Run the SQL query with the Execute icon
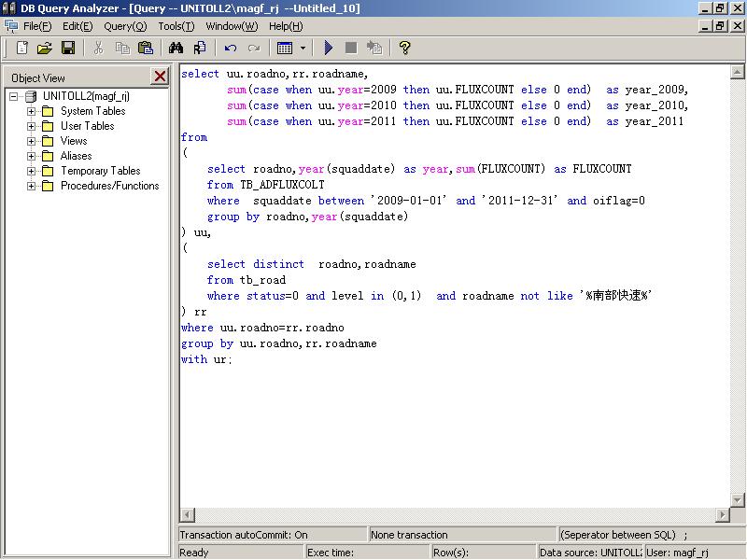Viewport: 747px width, 560px height. pos(329,48)
